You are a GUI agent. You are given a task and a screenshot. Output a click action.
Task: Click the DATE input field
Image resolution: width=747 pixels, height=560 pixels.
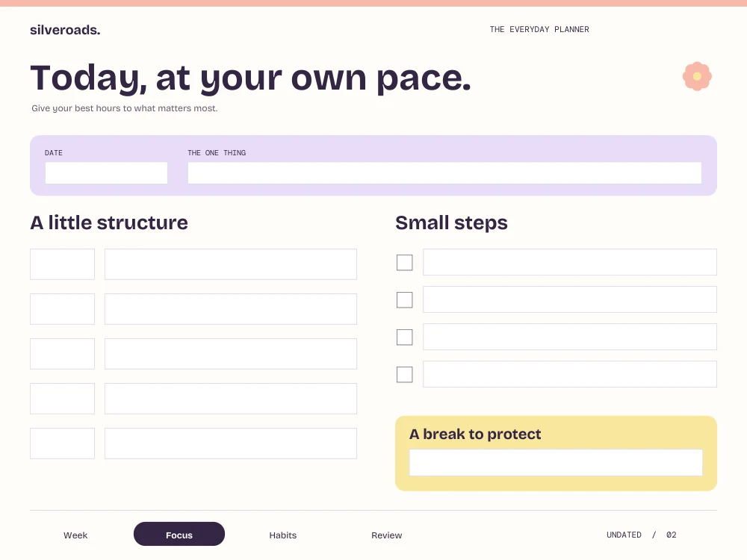point(106,173)
